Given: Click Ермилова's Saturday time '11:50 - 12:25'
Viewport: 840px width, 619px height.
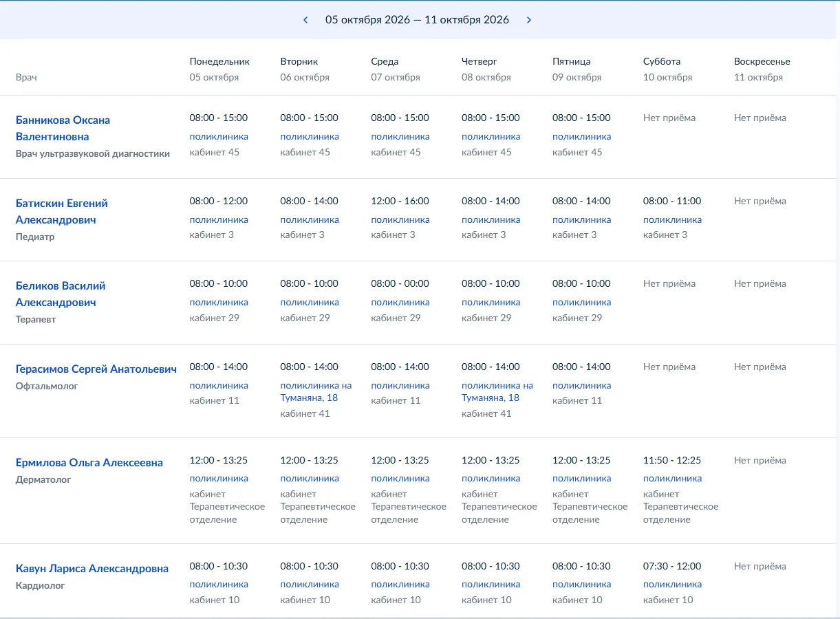Looking at the screenshot, I should point(672,460).
